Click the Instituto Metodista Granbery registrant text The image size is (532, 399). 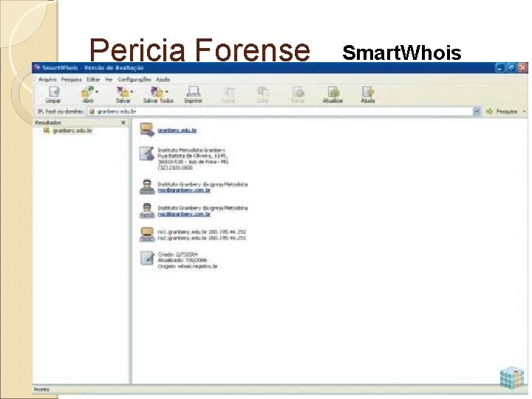pos(191,150)
